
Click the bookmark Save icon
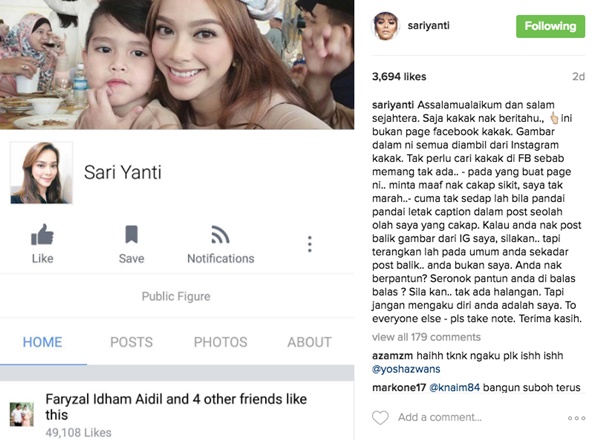[131, 235]
